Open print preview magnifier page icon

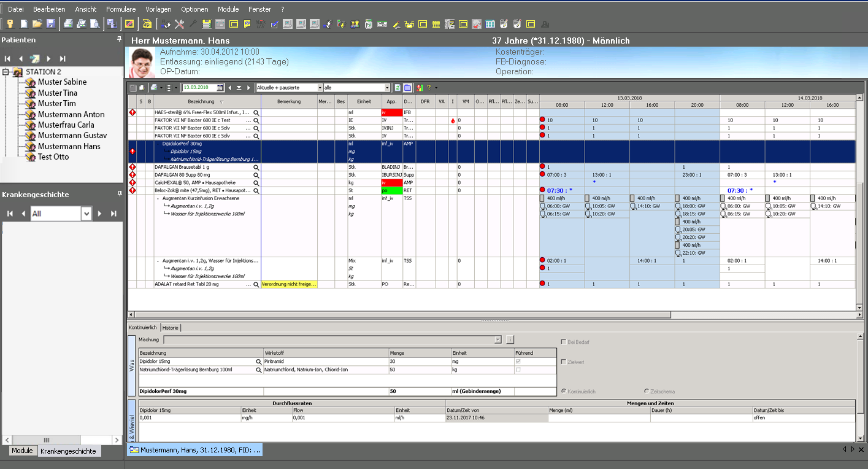click(x=95, y=24)
